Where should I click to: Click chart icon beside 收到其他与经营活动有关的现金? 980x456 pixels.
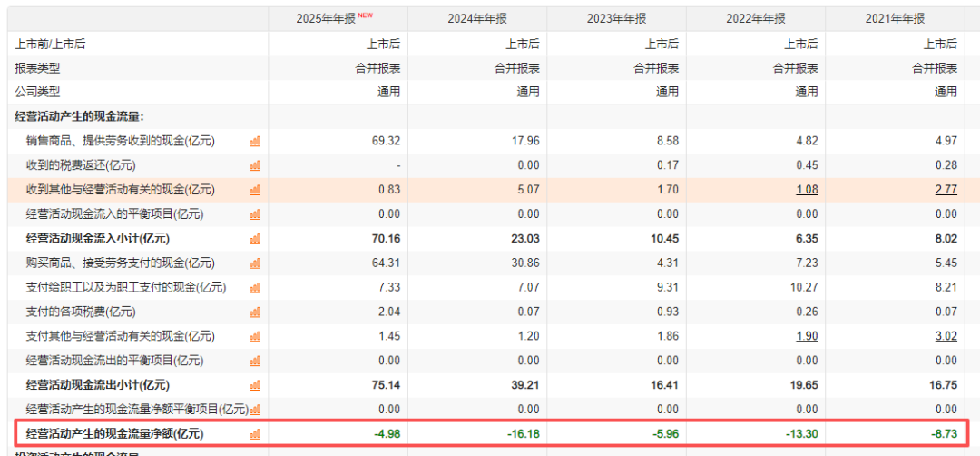(x=255, y=190)
